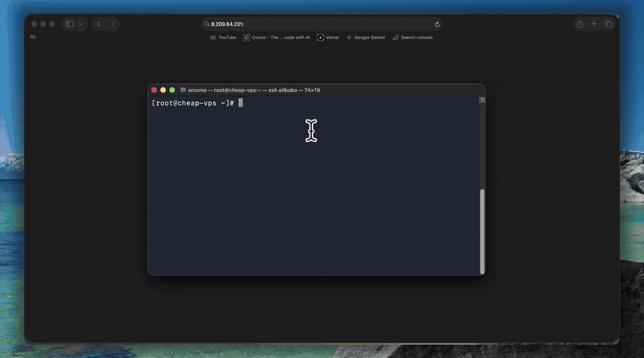The height and width of the screenshot is (358, 644).
Task: Click the split pane icon in the Terminal
Action: point(482,100)
